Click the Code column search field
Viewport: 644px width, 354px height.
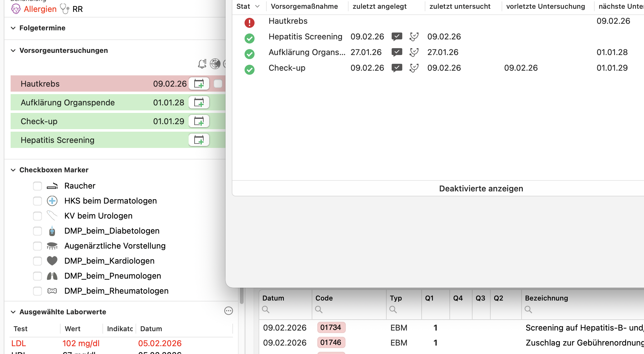[349, 310]
